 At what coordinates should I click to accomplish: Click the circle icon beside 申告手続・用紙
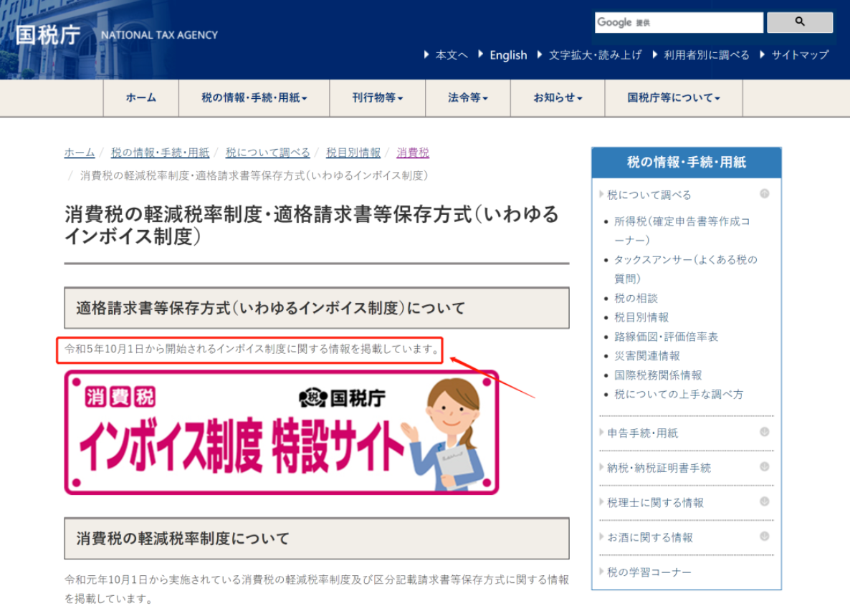click(x=764, y=432)
